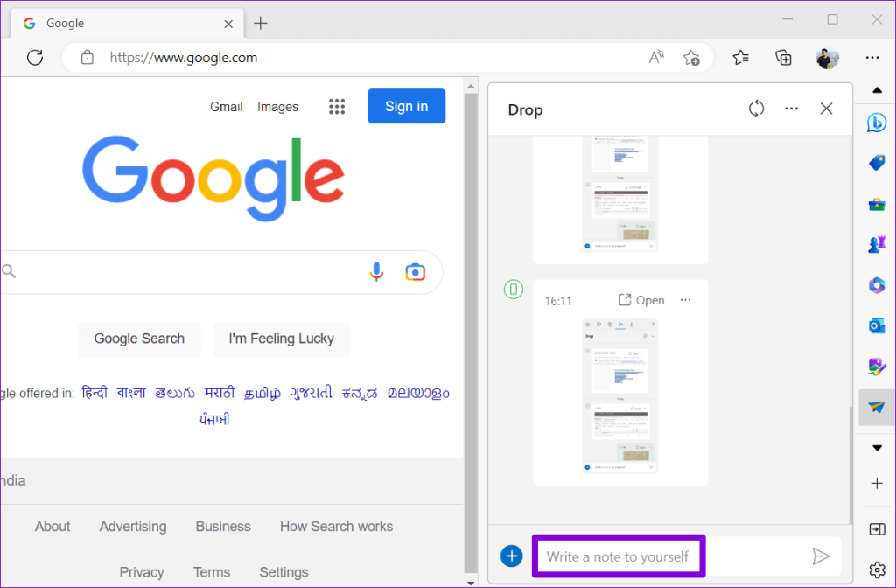Open Outlook from the sidebar
The width and height of the screenshot is (896, 588).
pos(877,325)
